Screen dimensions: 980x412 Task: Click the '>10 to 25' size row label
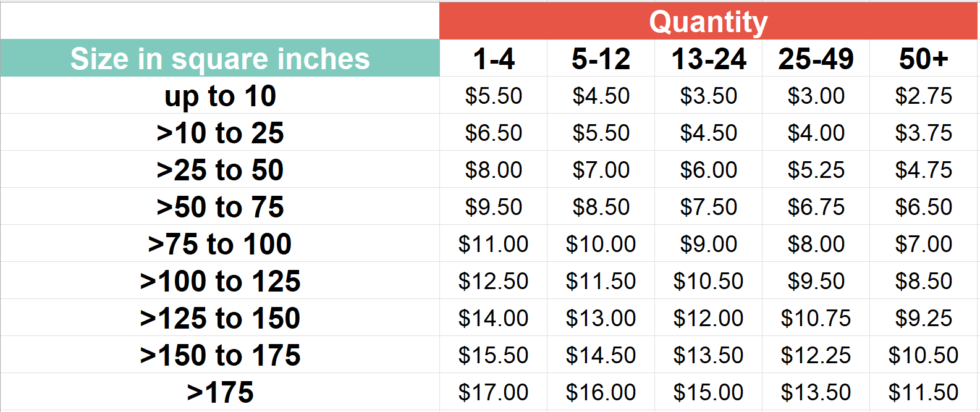click(x=219, y=133)
